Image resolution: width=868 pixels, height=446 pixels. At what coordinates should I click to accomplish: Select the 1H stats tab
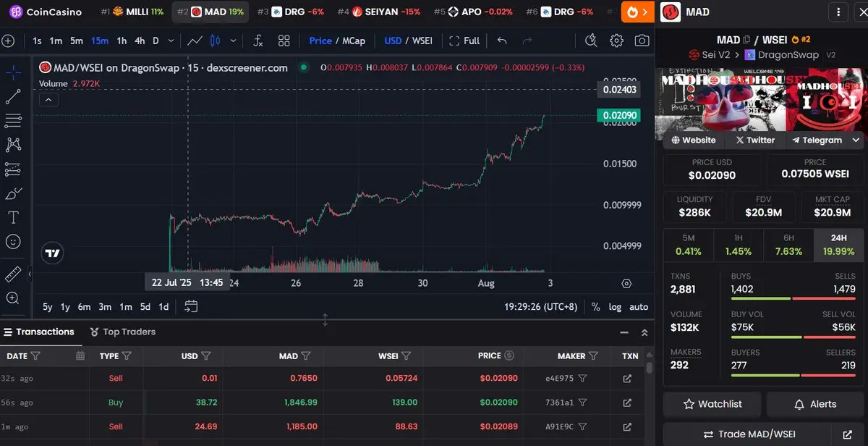tap(739, 245)
